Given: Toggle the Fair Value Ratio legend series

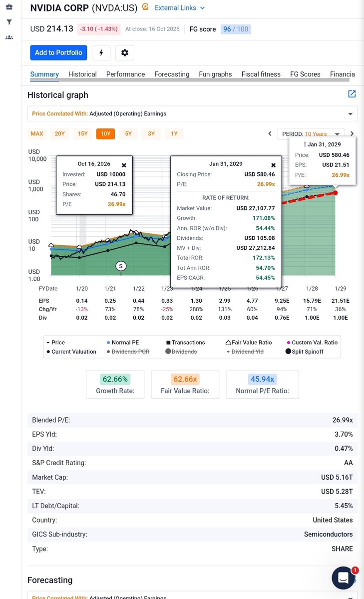Looking at the screenshot, I should 249,342.
